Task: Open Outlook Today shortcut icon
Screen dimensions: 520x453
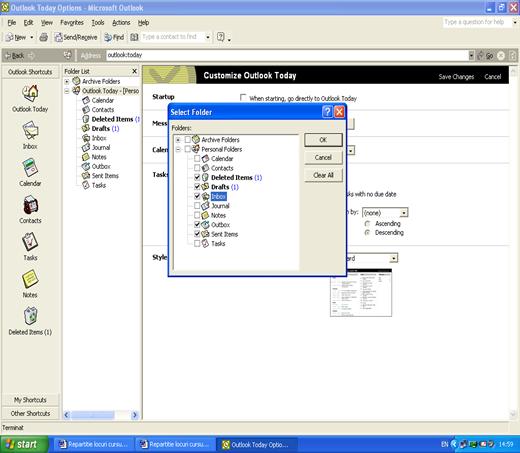Action: tap(30, 94)
